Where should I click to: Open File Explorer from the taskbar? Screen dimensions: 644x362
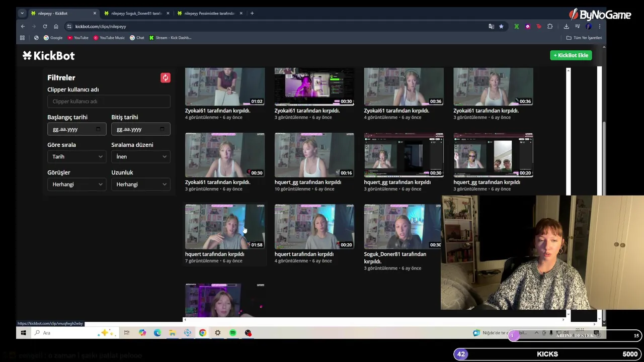172,333
